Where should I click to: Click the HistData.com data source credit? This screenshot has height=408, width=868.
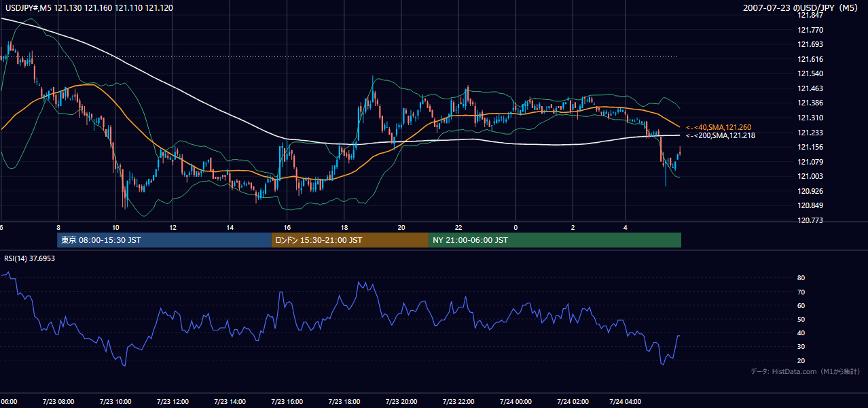(806, 371)
